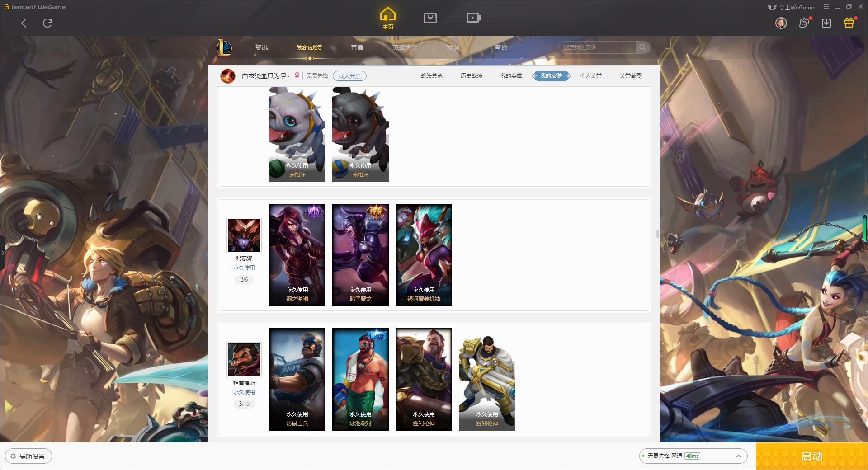Select the 我的皮肤 sub-tab

tap(551, 76)
